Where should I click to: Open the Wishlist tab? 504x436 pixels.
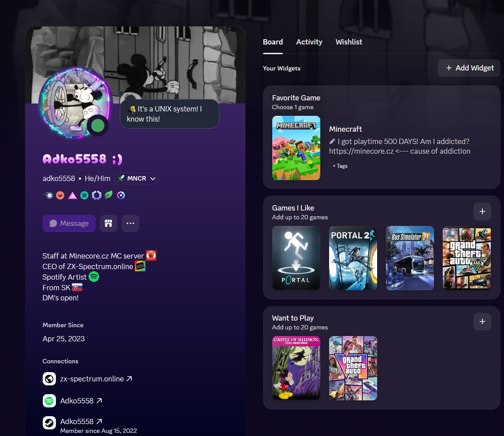[349, 42]
